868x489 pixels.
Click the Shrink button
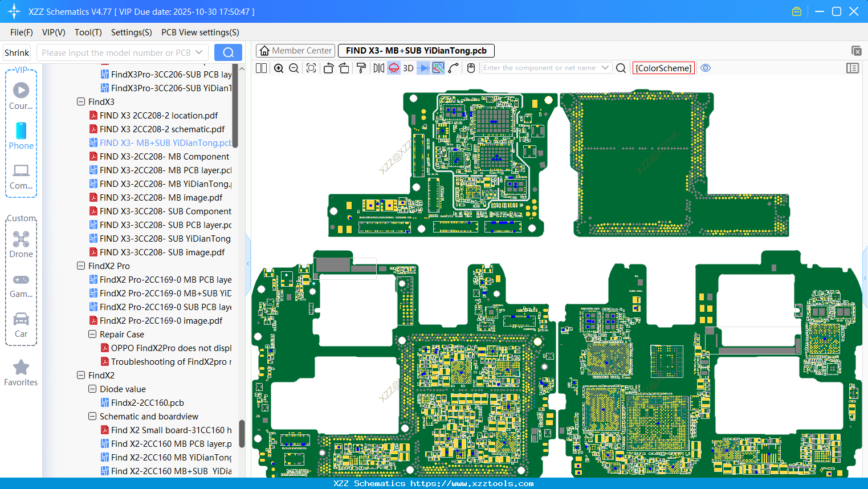(17, 52)
